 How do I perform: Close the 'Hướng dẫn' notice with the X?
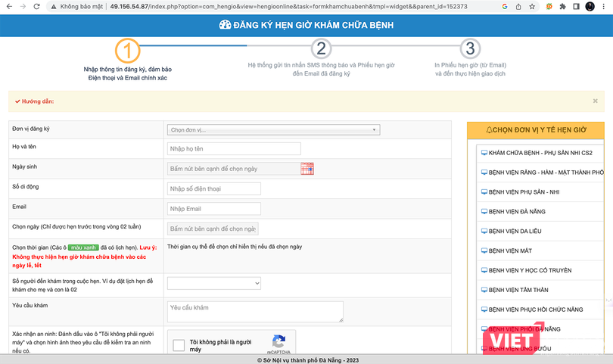tap(595, 101)
